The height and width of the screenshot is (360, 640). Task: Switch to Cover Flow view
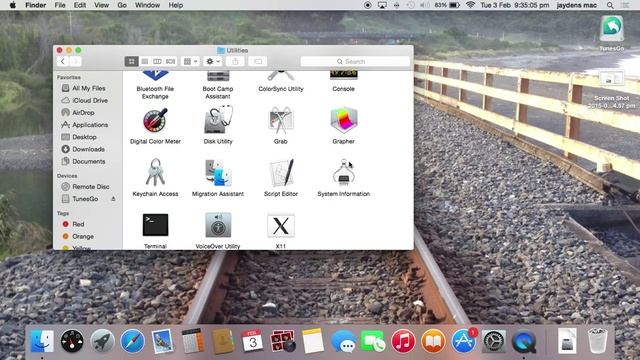click(170, 61)
